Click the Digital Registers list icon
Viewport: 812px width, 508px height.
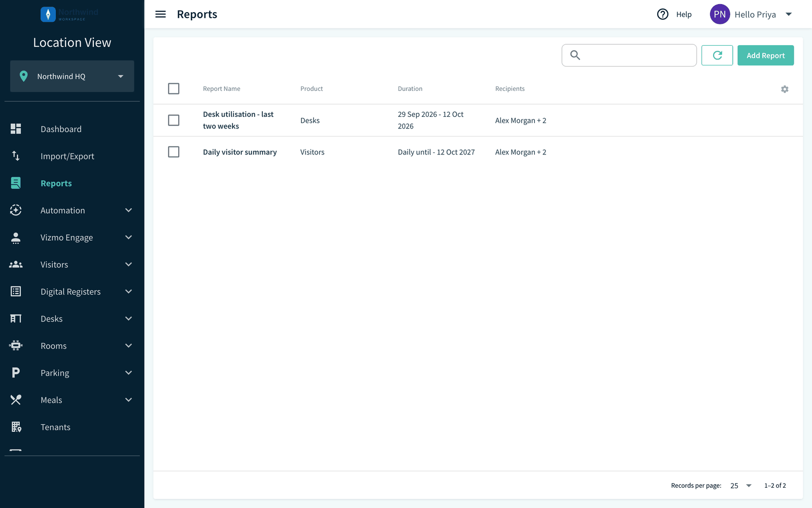(16, 292)
